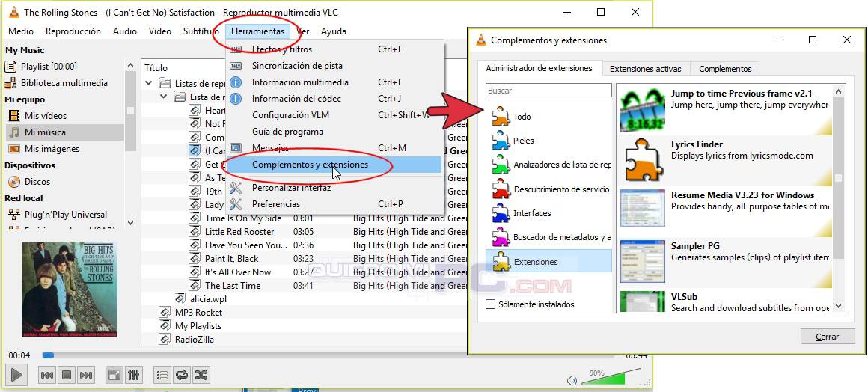
Task: Select the dark blue Interfaces puzzle icon
Action: click(x=501, y=213)
